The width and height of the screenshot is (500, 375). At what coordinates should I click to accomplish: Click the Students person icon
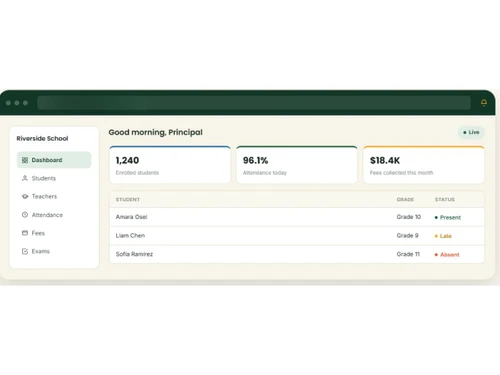click(x=25, y=178)
